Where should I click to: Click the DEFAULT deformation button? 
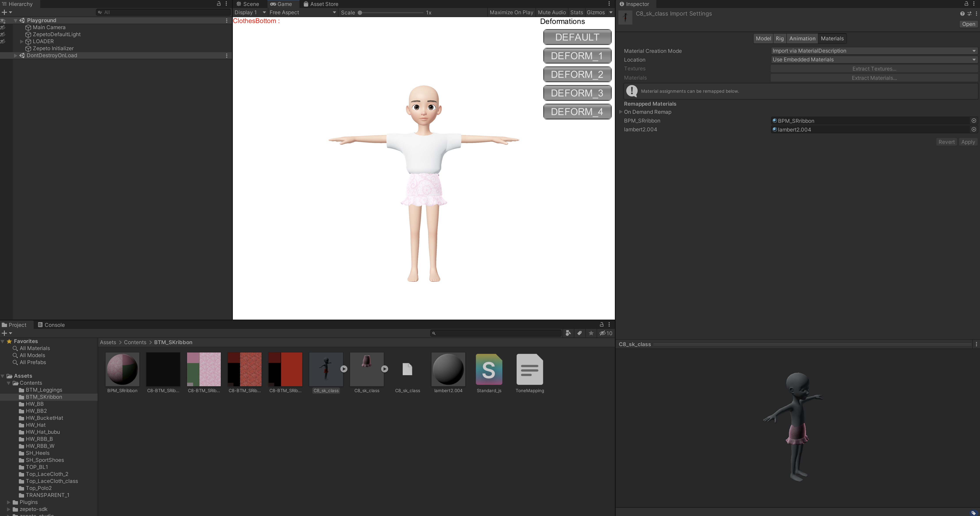(577, 37)
